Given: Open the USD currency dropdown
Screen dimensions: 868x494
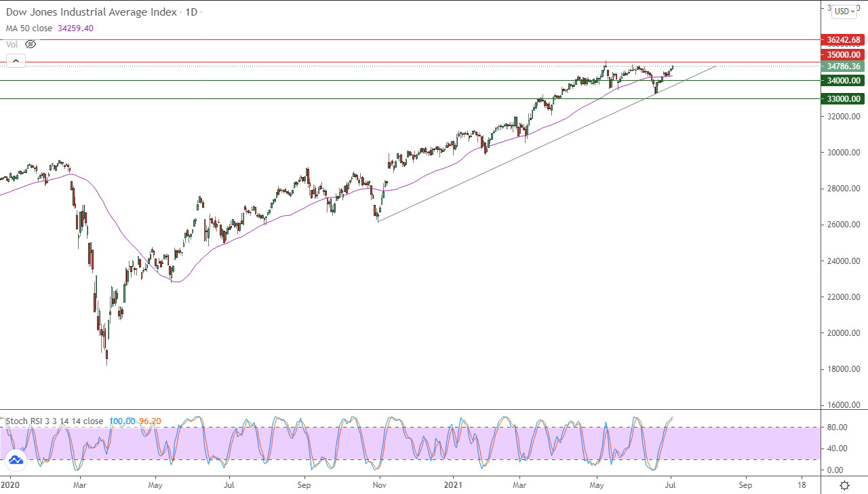Looking at the screenshot, I should [x=845, y=11].
